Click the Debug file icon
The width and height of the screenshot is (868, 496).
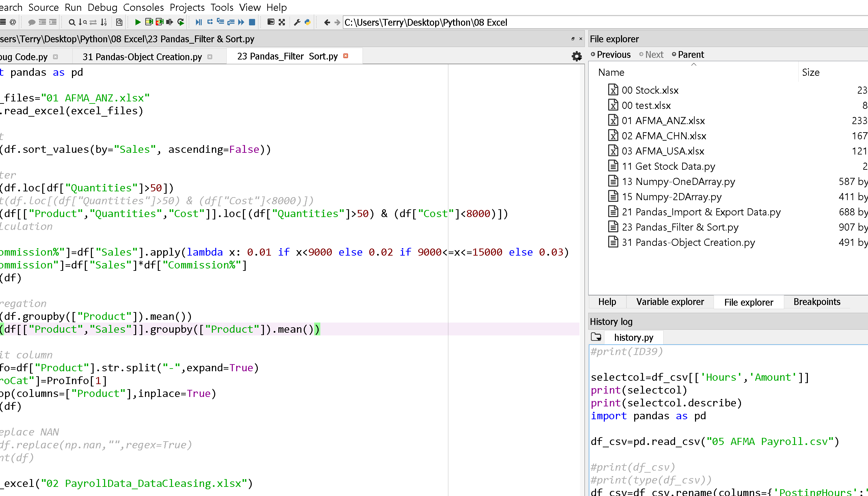tap(198, 22)
